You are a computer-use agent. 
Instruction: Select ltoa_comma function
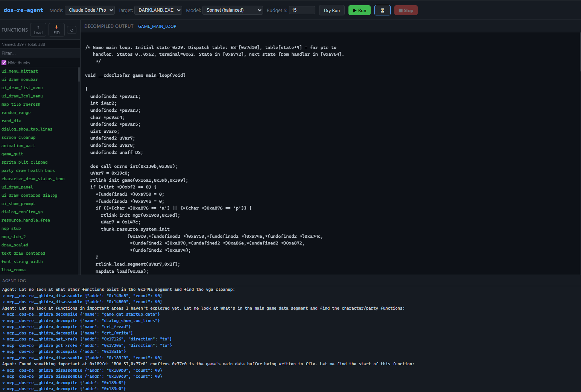[x=14, y=270]
